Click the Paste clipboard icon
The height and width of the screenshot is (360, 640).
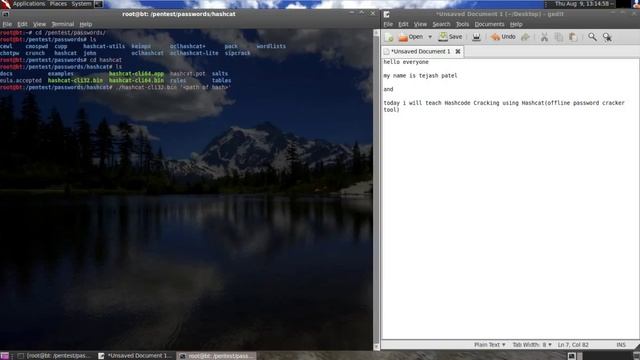pos(573,37)
